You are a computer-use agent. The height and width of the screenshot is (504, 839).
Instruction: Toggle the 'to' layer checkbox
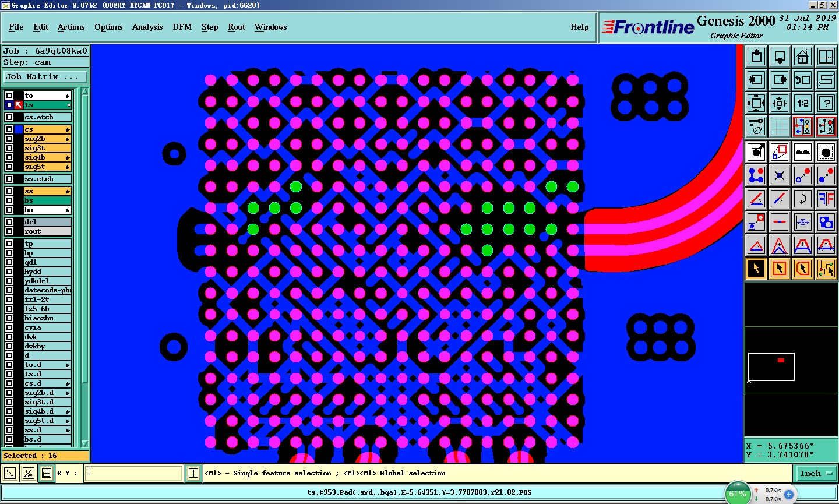9,96
